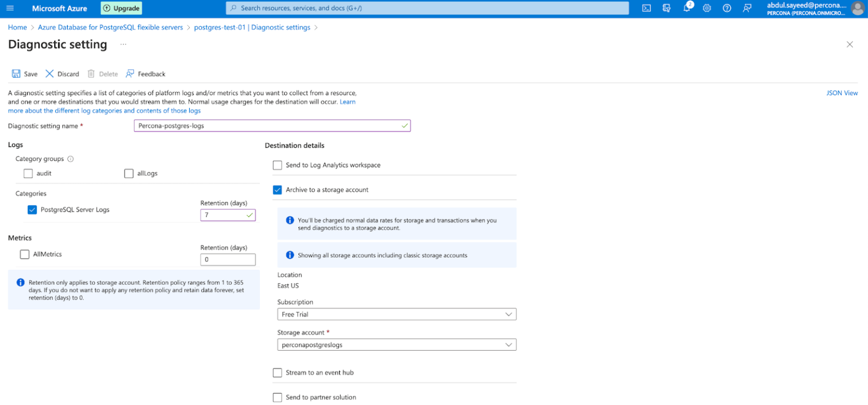Open Cloud Shell from top bar
The height and width of the screenshot is (405, 868).
tap(646, 8)
